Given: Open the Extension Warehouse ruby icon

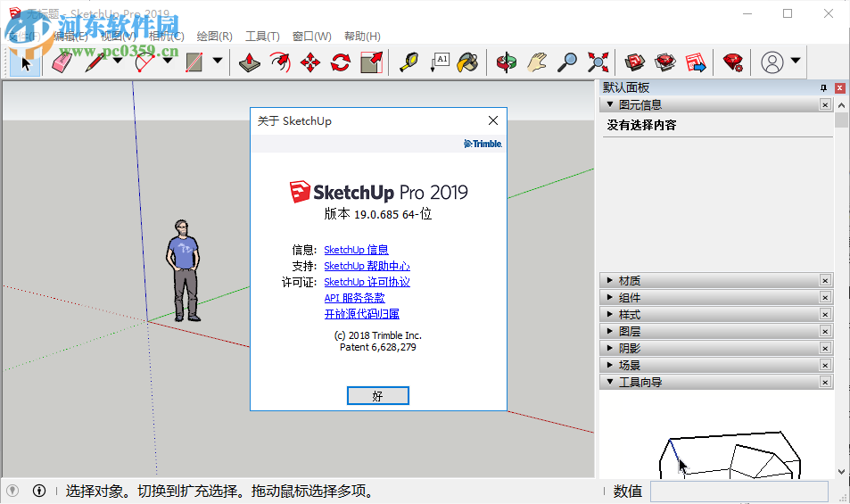Looking at the screenshot, I should click(x=733, y=62).
